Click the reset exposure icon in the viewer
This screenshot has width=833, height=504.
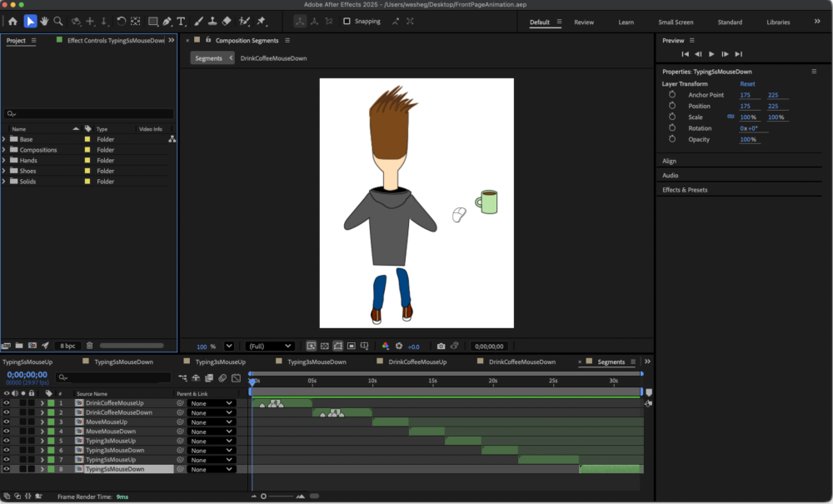point(399,347)
